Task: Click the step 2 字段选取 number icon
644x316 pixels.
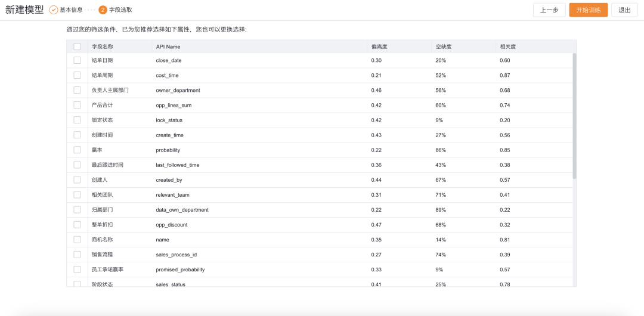Action: click(x=103, y=10)
